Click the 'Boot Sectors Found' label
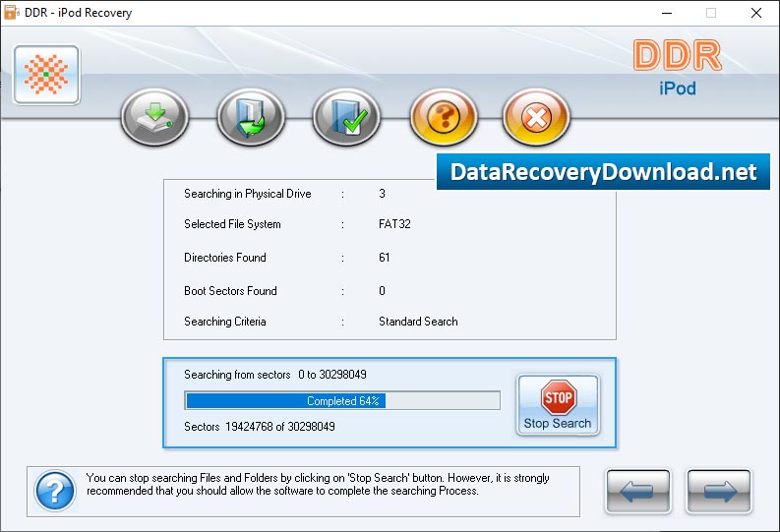This screenshot has width=780, height=532. click(230, 291)
